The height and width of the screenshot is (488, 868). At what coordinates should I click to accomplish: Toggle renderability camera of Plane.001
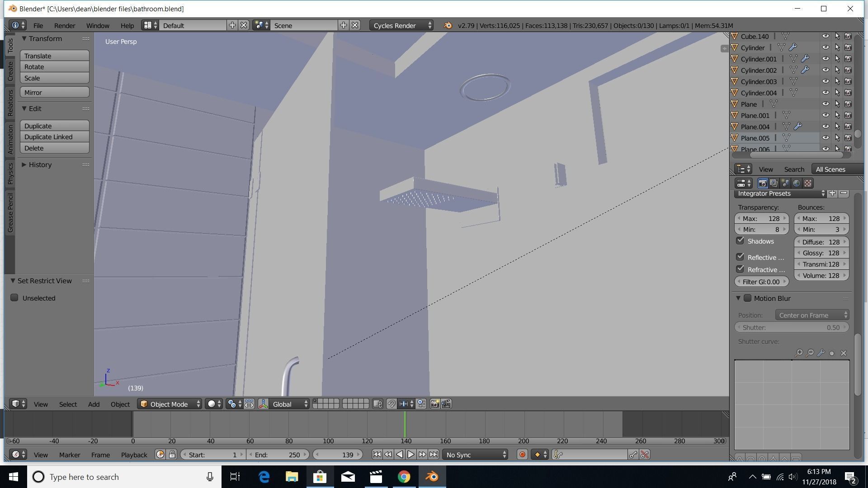[x=848, y=115]
